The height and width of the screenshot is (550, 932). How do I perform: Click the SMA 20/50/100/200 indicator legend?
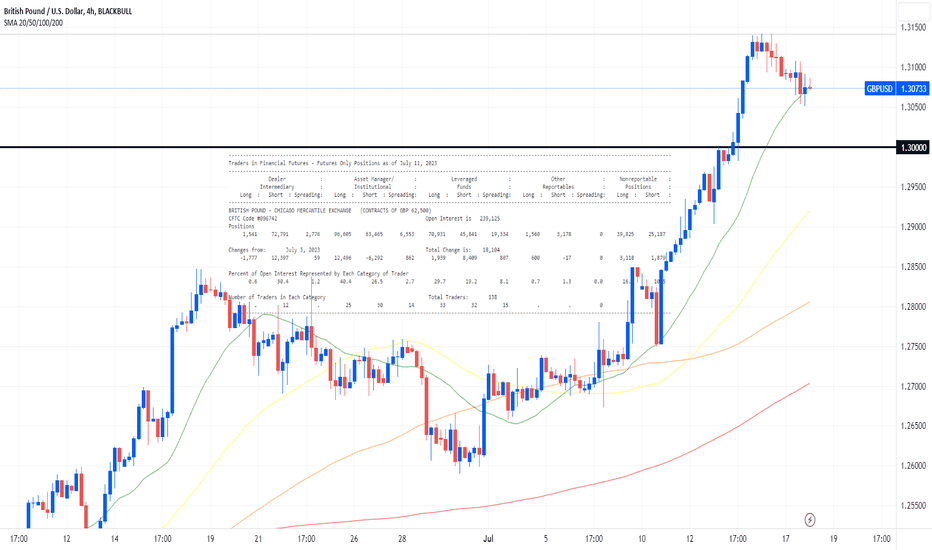33,23
